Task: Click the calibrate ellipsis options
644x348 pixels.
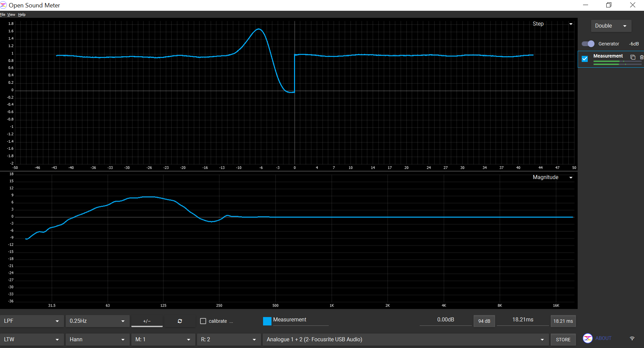Action: (x=231, y=322)
